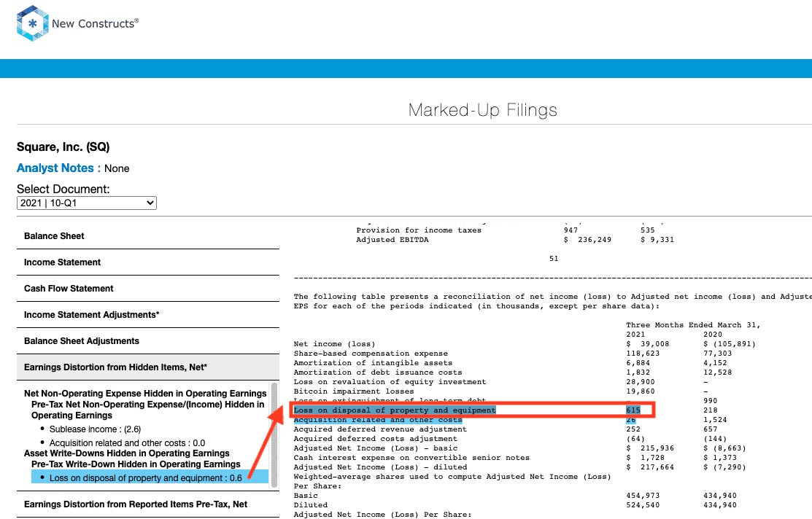Click the Three Months Ended March 31, header
812x519 pixels.
(693, 325)
